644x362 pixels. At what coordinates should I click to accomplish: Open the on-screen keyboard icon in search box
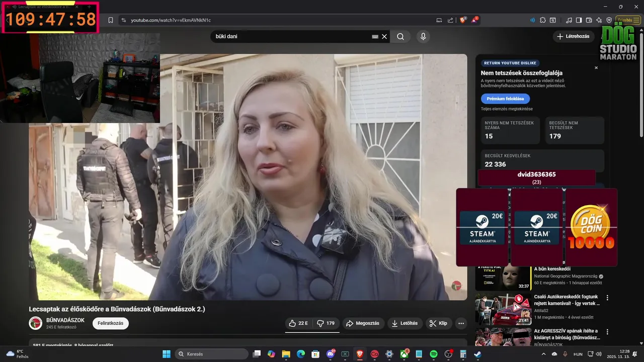[375, 36]
